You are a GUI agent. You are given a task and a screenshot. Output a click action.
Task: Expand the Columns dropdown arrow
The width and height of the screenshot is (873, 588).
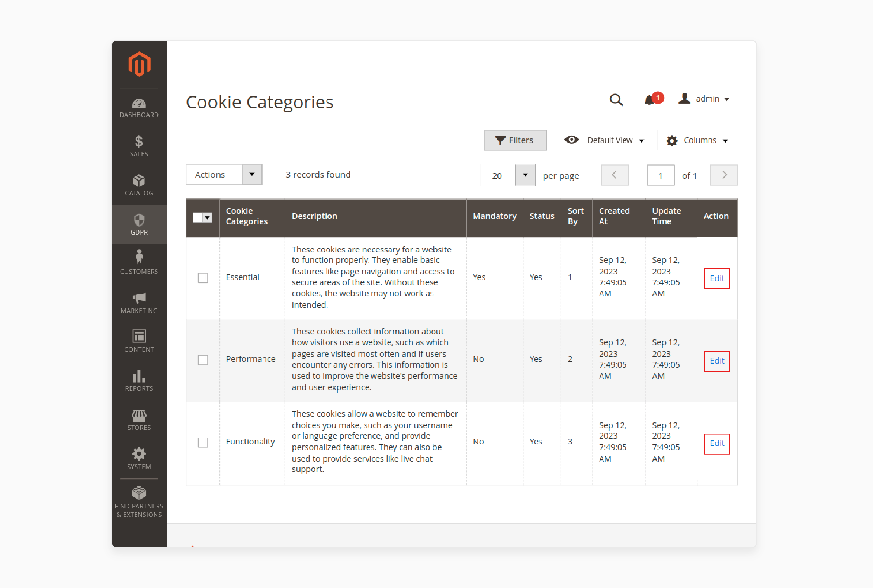tap(725, 141)
